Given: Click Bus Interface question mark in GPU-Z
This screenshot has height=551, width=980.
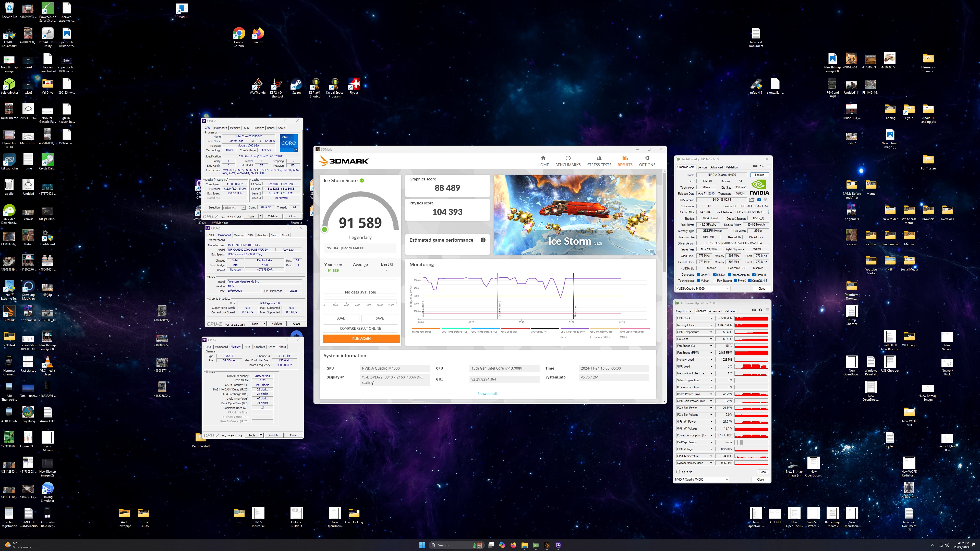Looking at the screenshot, I should pos(768,212).
